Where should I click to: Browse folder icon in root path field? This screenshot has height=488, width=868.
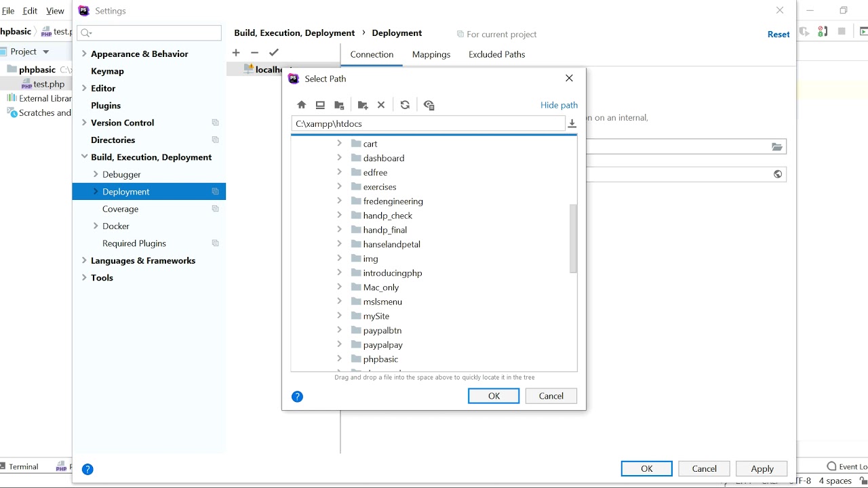click(x=777, y=146)
